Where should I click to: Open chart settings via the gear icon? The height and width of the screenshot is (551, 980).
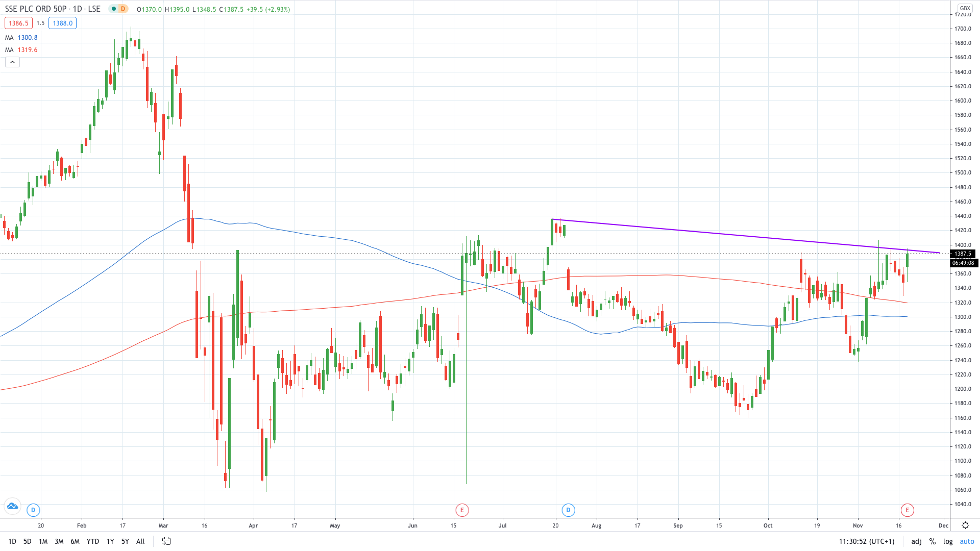coord(965,525)
